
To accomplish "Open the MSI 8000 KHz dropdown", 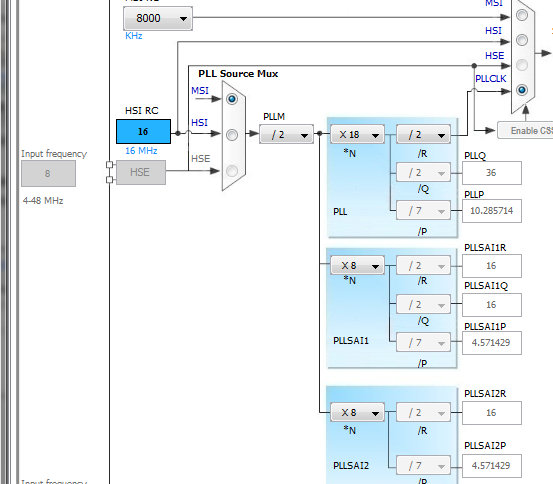I will coord(158,18).
